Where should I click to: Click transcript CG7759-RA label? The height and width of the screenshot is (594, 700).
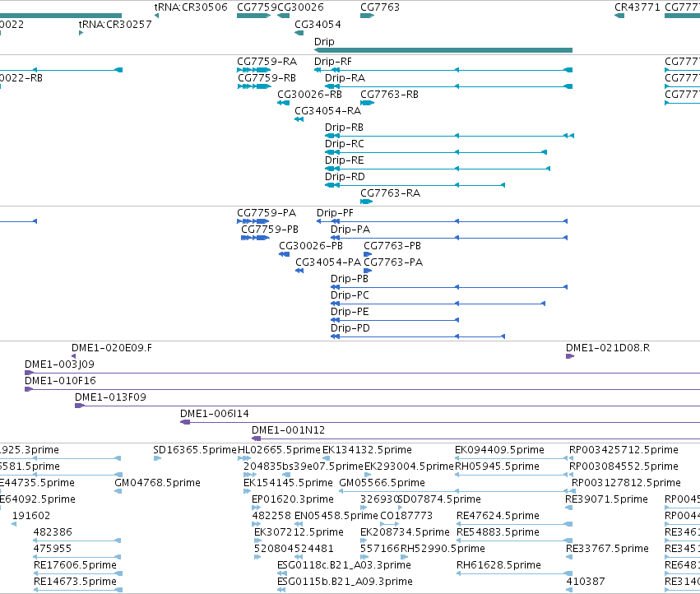pyautogui.click(x=267, y=61)
